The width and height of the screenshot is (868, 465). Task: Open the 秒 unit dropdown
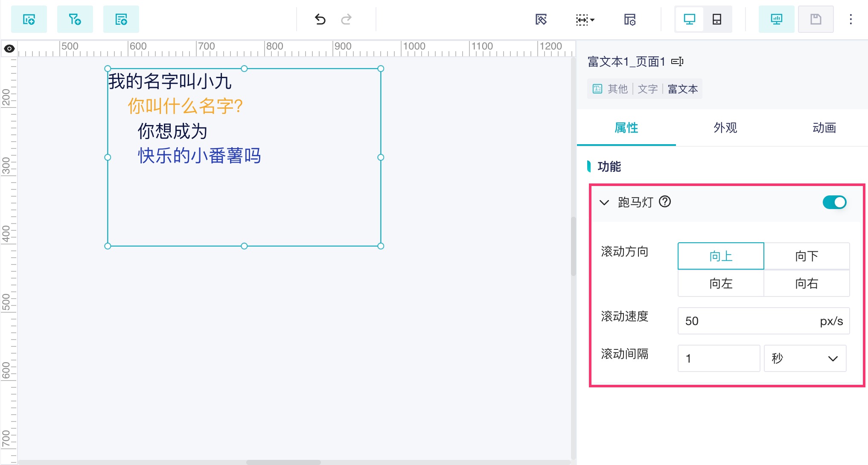[804, 358]
